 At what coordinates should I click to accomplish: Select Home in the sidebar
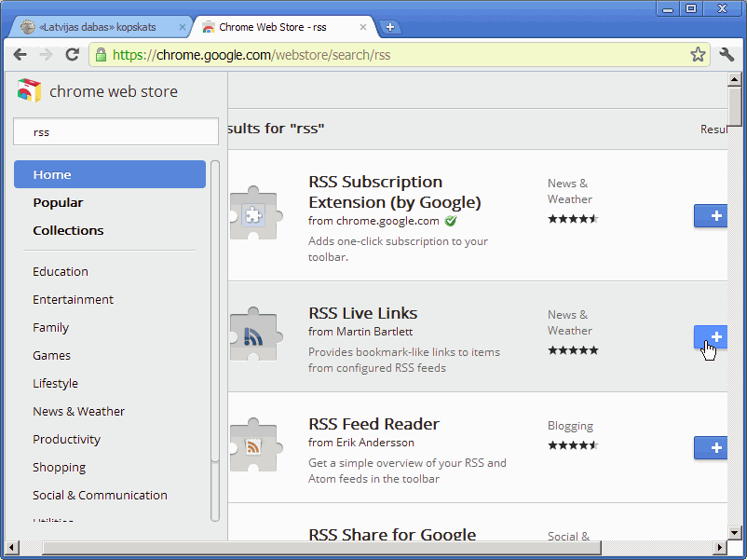(x=110, y=174)
